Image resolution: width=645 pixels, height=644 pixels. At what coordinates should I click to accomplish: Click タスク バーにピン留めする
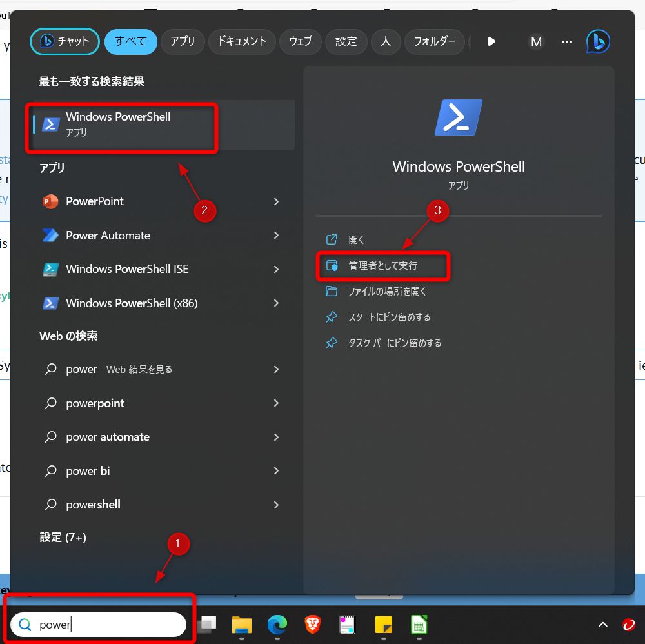point(395,343)
